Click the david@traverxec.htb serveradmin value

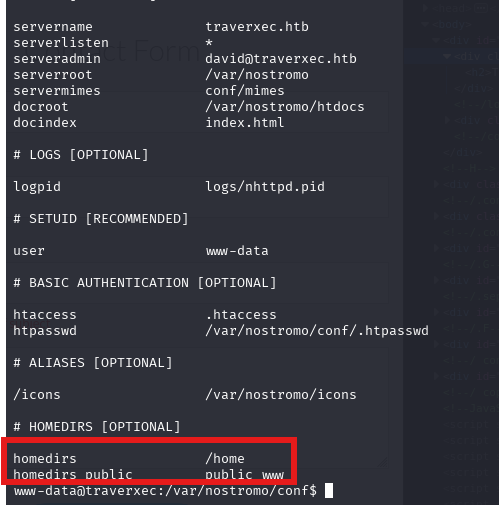click(281, 59)
